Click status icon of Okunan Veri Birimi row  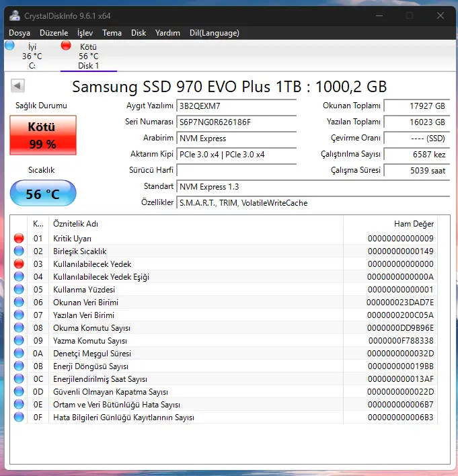[x=19, y=302]
